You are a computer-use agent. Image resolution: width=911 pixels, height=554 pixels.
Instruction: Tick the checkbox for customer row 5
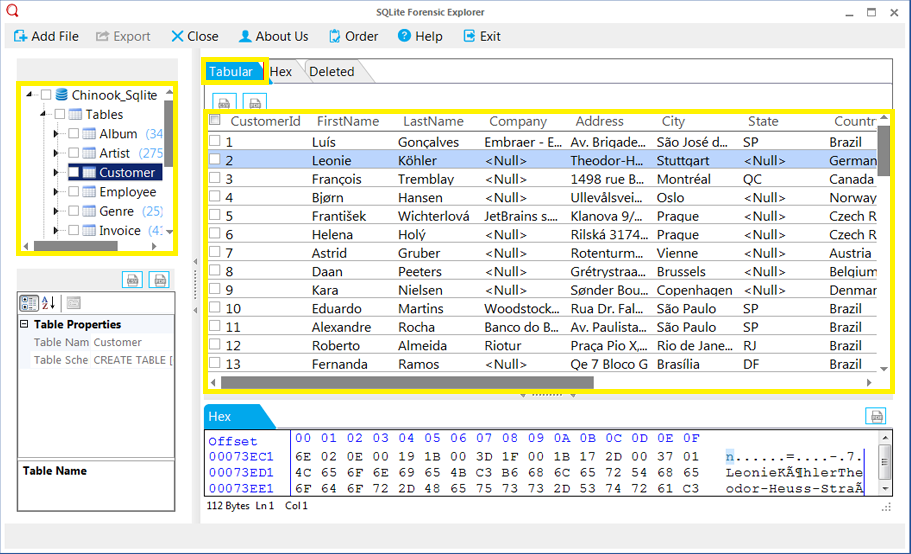tap(215, 215)
